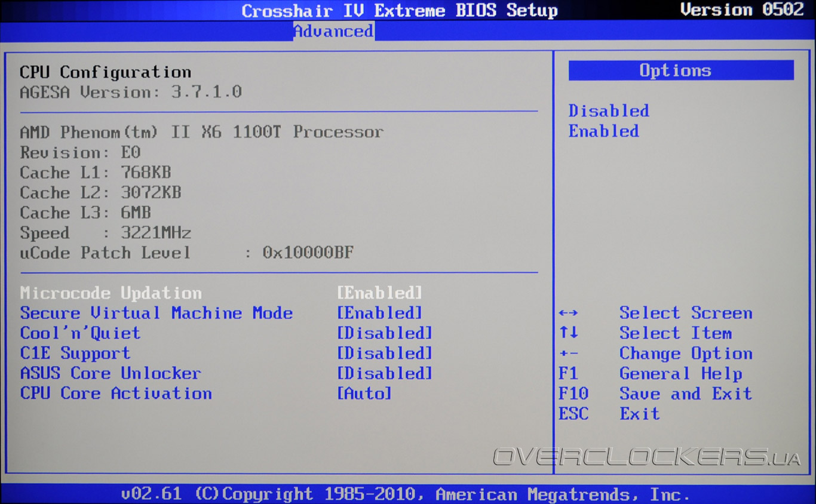Click the up-down arrows key symbol
816x504 pixels.
[568, 333]
